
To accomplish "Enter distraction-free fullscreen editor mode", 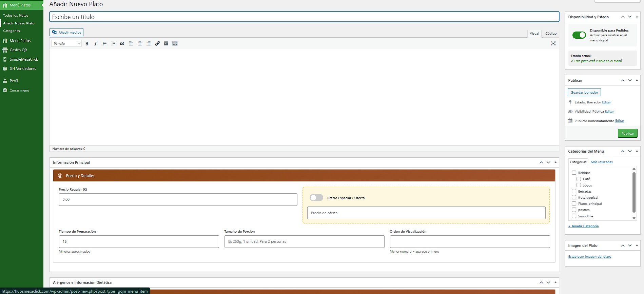I will coord(553,43).
